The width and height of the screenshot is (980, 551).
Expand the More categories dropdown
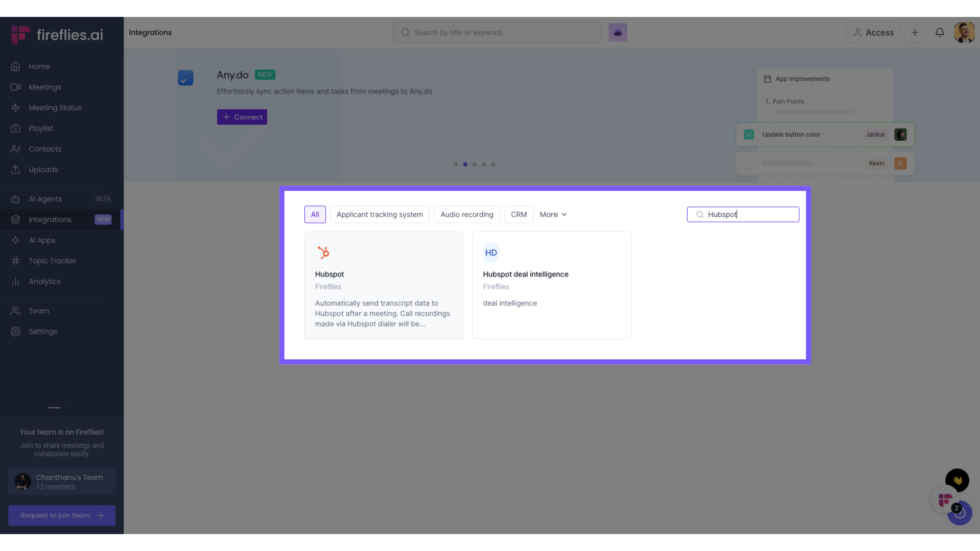click(553, 215)
